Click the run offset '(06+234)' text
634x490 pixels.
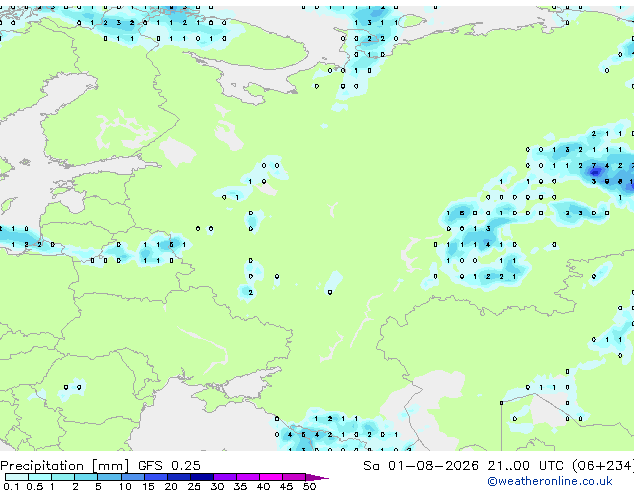[x=603, y=466]
